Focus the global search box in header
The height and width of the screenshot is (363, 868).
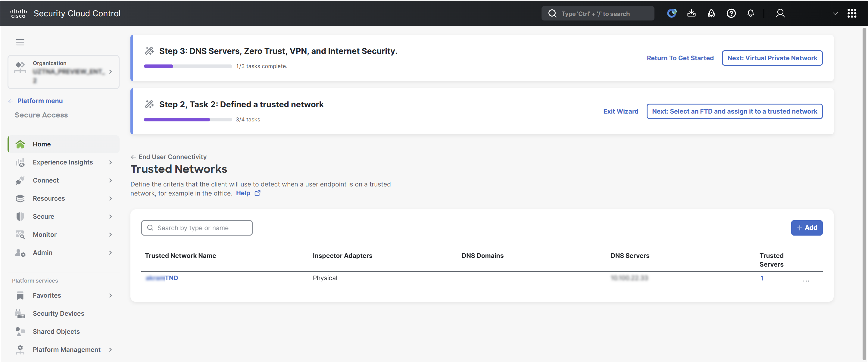click(598, 14)
